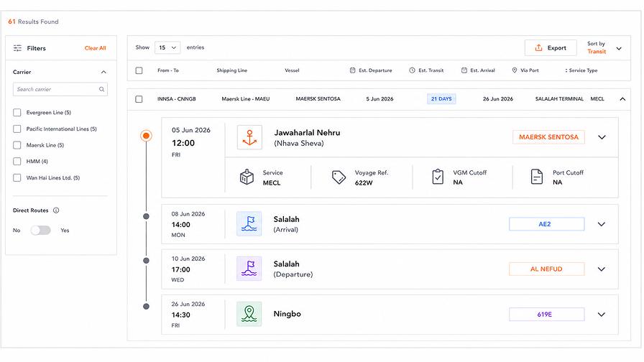This screenshot has height=362, width=644.
Task: Click the Shipping Line column header
Action: (x=231, y=70)
